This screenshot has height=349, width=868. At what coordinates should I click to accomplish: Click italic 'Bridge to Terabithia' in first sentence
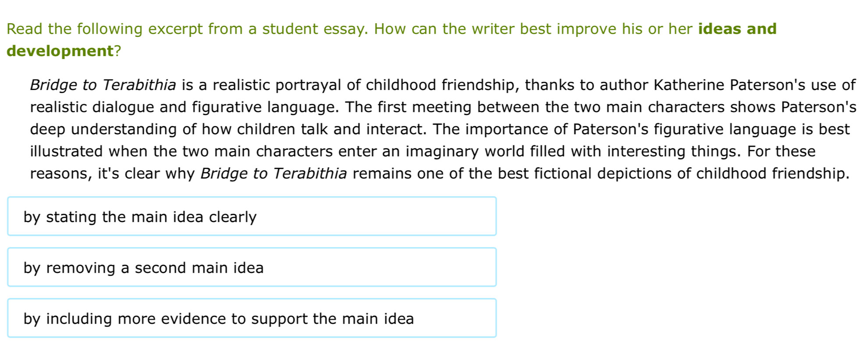click(x=103, y=85)
